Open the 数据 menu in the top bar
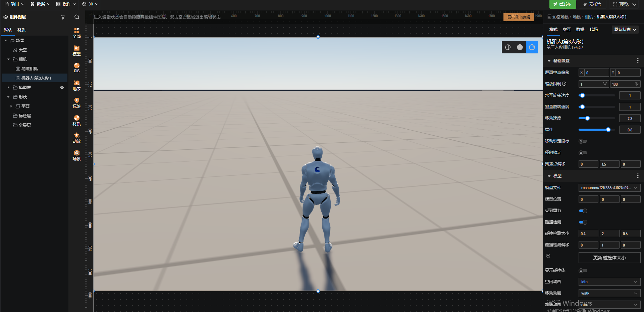Image resolution: width=644 pixels, height=312 pixels. tap(40, 4)
